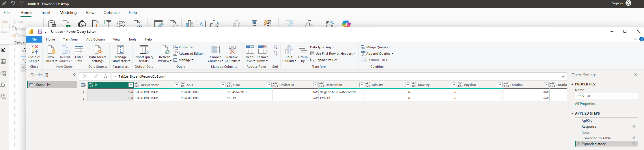Open SKU column filter dropdown

coord(223,85)
